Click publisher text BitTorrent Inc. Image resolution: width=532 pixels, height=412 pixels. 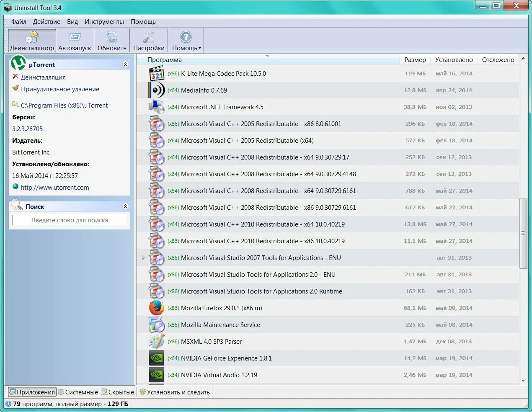(x=31, y=152)
